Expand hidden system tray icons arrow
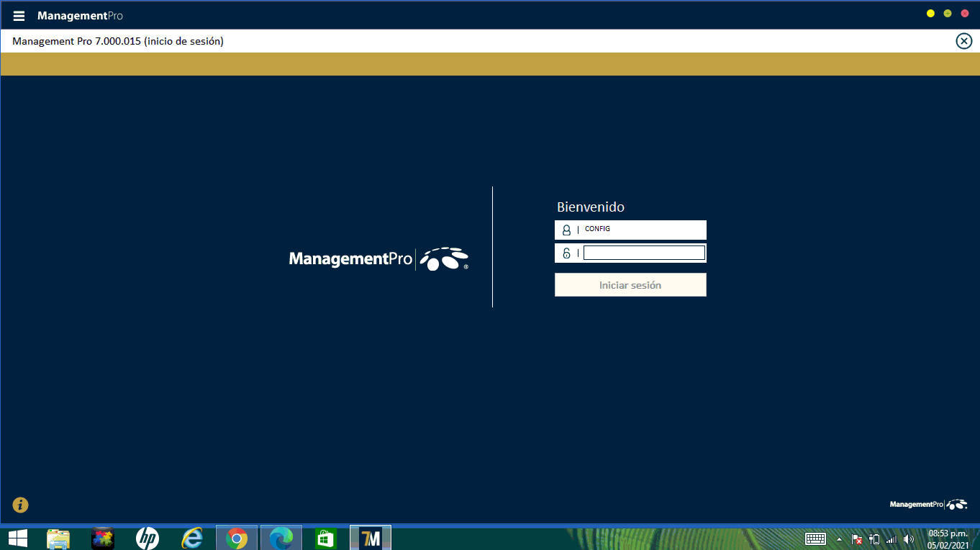This screenshot has width=980, height=550. pos(839,538)
